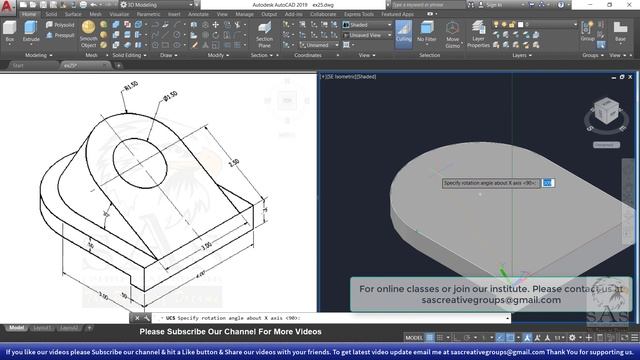Viewport: 640px width, 360px height.
Task: Close the command line with X icon
Action: coord(137,318)
